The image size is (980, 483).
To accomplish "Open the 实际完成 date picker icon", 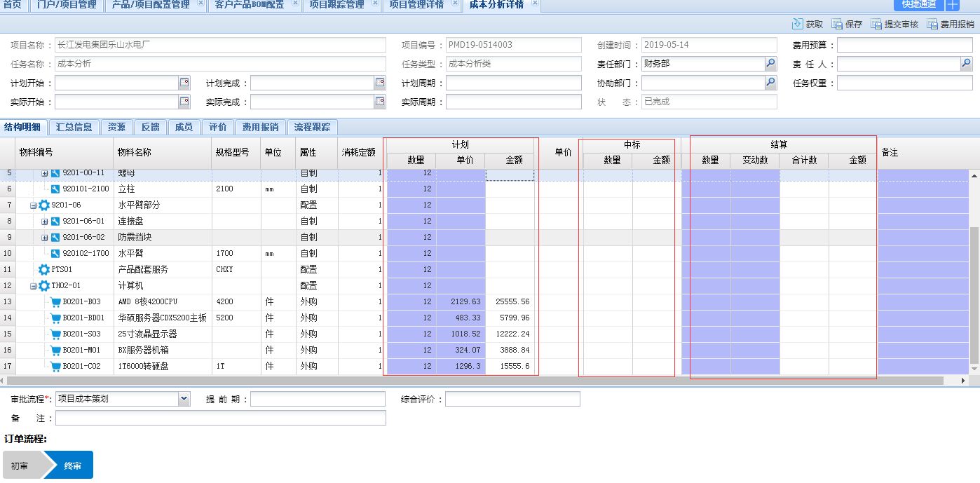I will (379, 100).
